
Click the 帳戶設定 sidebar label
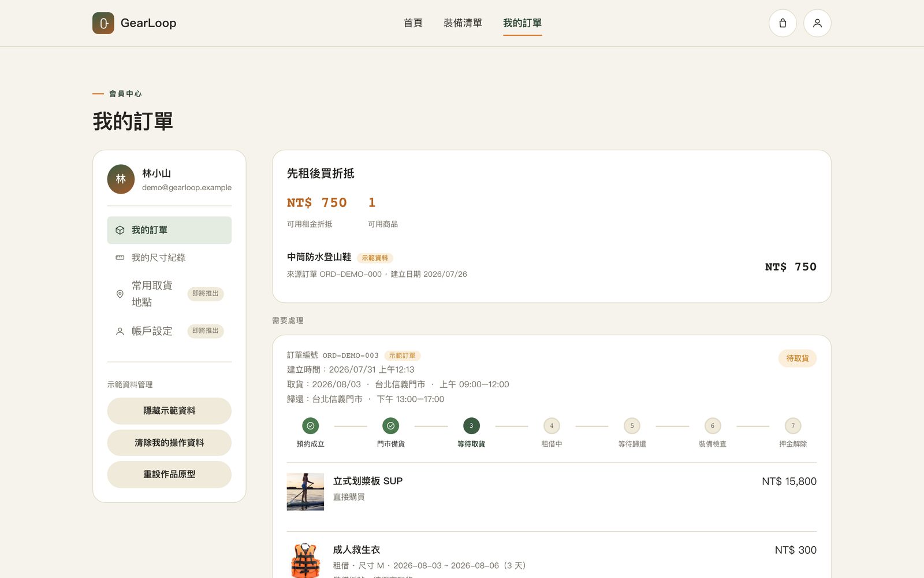coord(152,331)
